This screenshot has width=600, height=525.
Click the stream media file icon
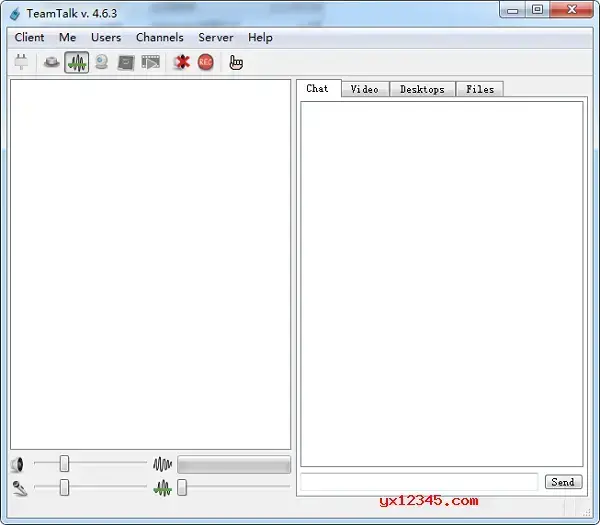151,62
